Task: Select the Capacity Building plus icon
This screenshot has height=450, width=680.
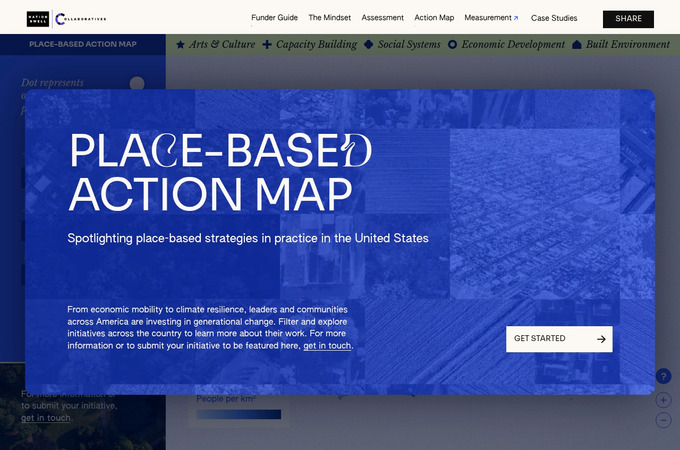Action: click(x=267, y=45)
